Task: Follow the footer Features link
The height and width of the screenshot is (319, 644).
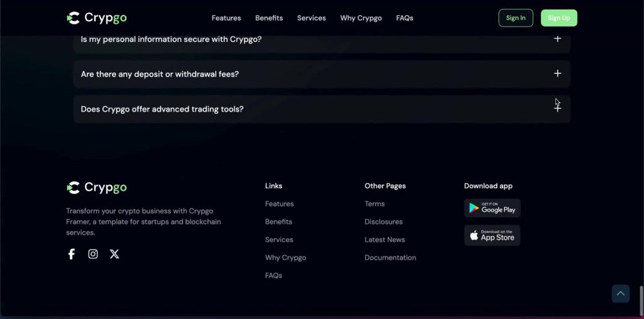Action: 279,204
